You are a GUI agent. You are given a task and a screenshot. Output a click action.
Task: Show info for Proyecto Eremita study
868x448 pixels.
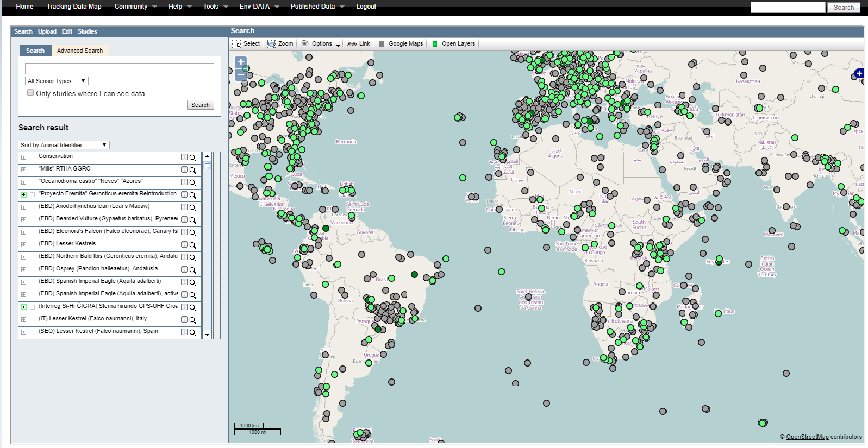click(x=184, y=194)
